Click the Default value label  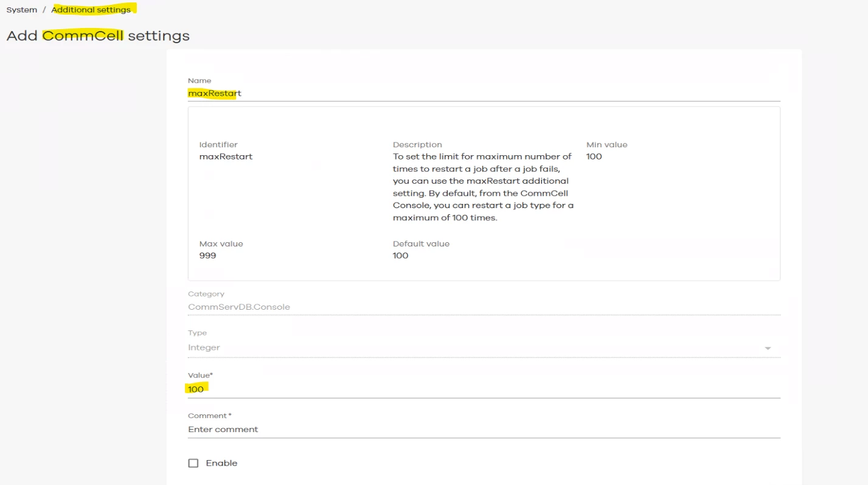point(421,243)
